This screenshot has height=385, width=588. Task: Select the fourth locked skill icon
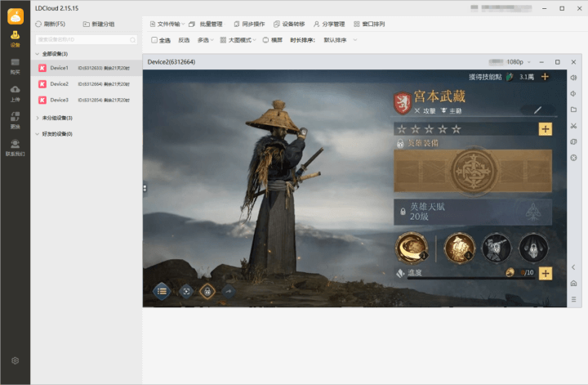pos(532,248)
